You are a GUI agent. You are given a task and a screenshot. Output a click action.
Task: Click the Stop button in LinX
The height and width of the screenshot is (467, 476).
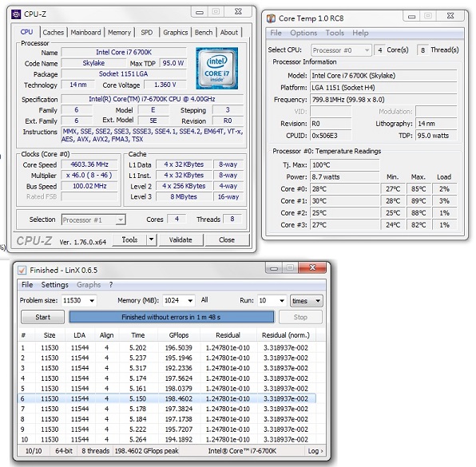(x=300, y=317)
